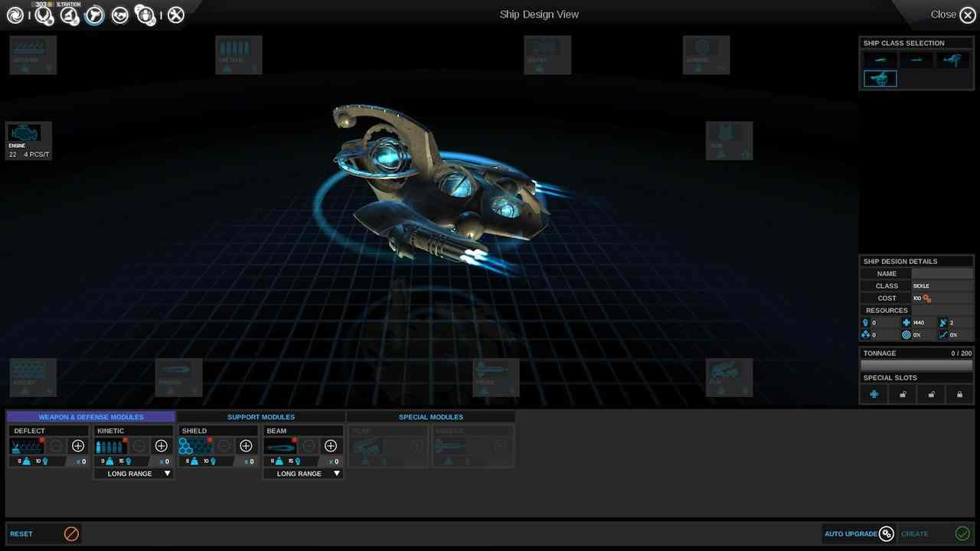Open the research microscope icon
980x551 pixels.
pos(70,15)
